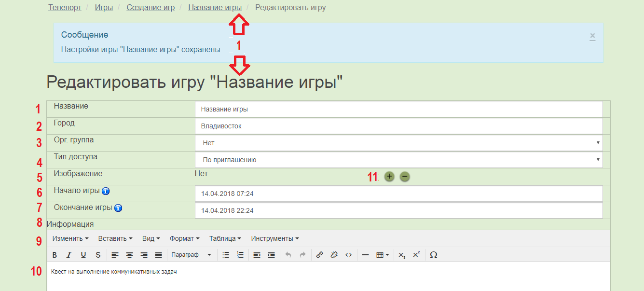Align text right

click(x=144, y=255)
